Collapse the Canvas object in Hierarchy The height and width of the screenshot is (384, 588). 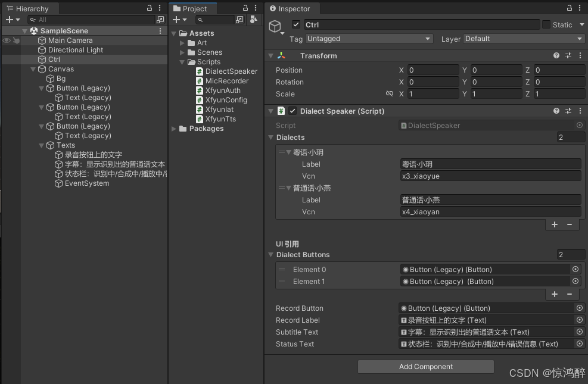[x=33, y=69]
